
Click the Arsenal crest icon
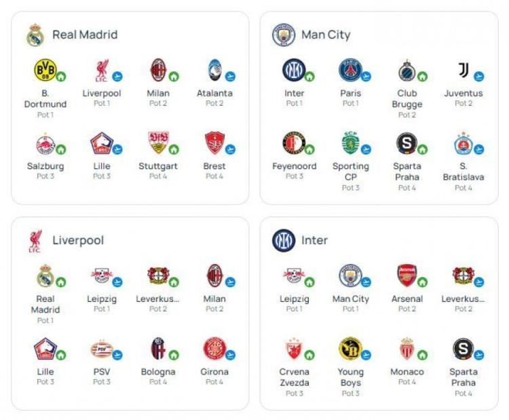click(x=407, y=275)
